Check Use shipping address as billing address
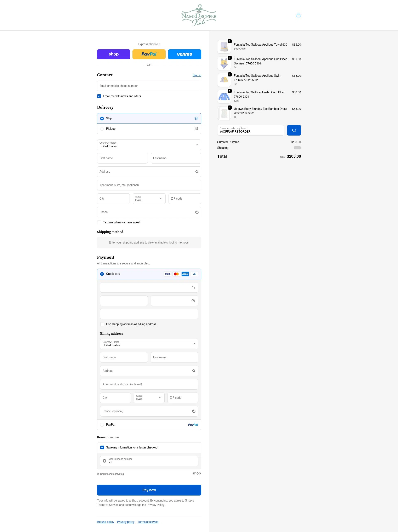Screen dimensions: 398x532 tap(102, 324)
